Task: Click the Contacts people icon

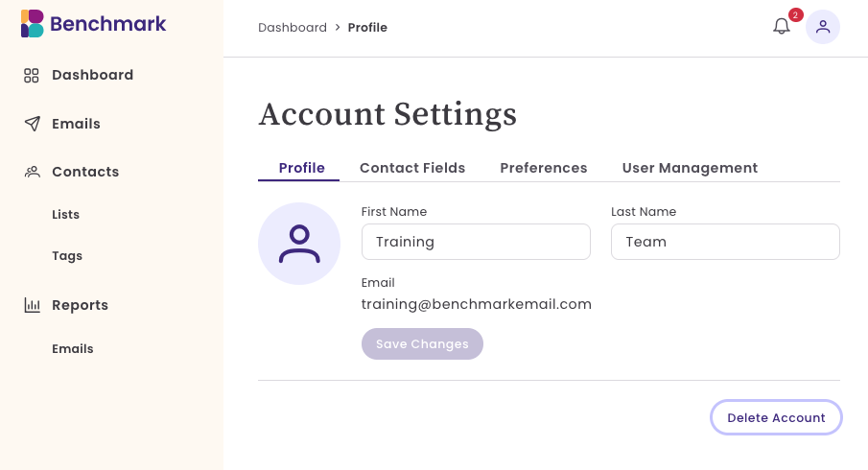Action: (32, 172)
